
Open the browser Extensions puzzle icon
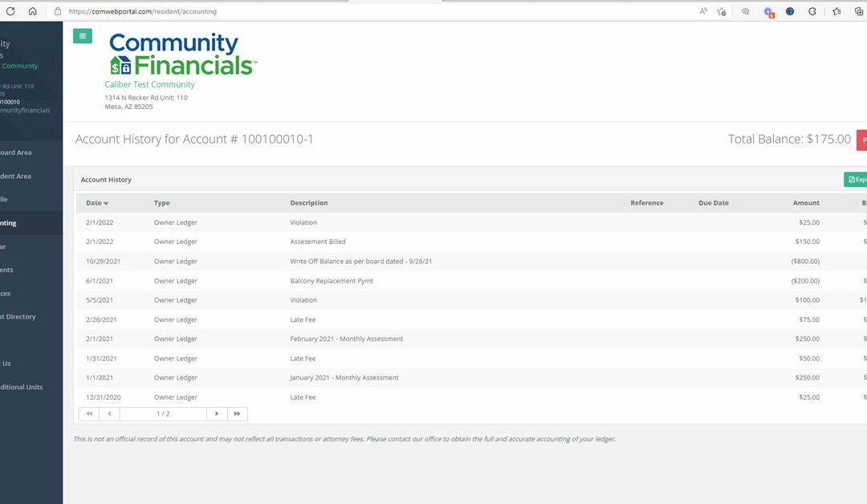pos(812,11)
